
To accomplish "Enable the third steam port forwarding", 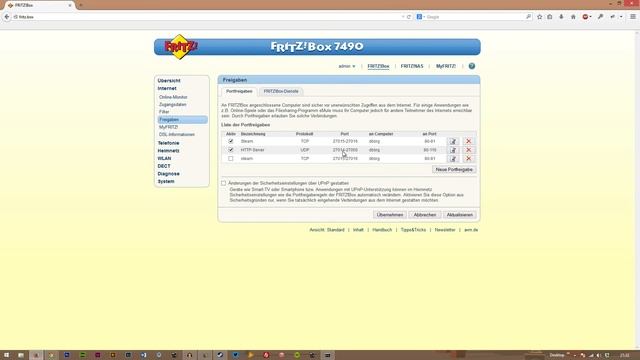I will 231,158.
